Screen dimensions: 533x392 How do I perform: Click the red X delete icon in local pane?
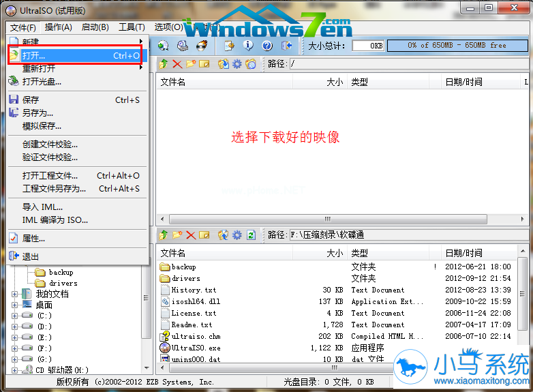point(191,235)
